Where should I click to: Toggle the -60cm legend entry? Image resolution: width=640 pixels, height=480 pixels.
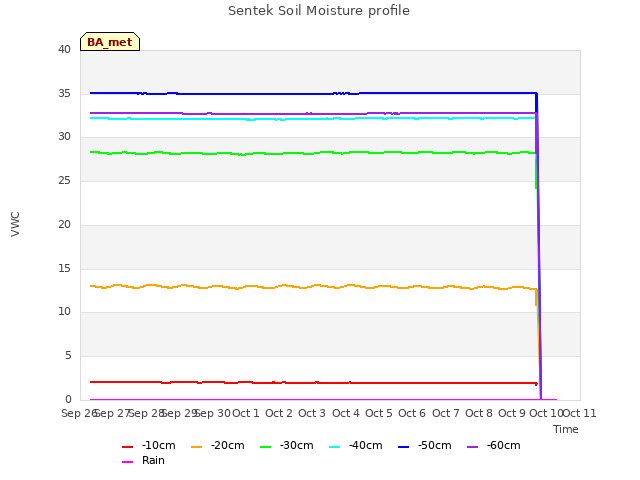(493, 446)
